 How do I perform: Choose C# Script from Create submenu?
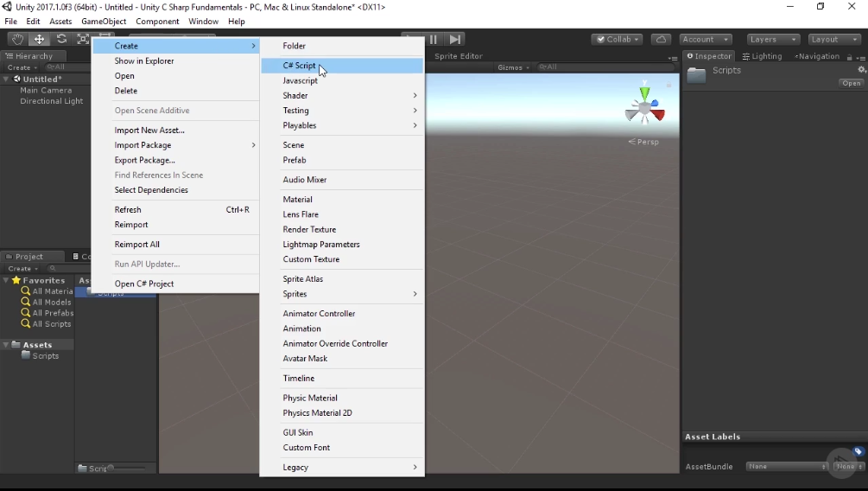[342, 66]
